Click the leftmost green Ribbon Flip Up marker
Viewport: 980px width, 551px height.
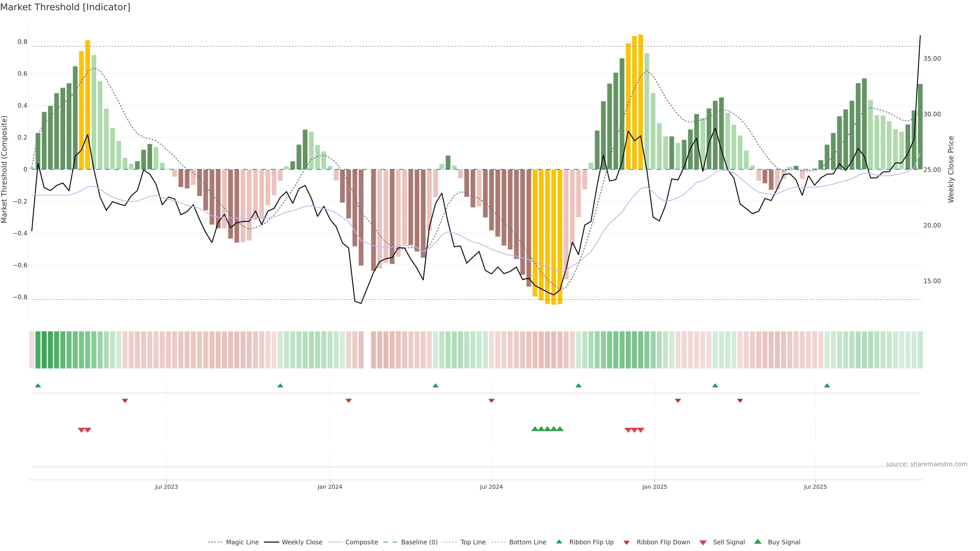click(x=38, y=386)
